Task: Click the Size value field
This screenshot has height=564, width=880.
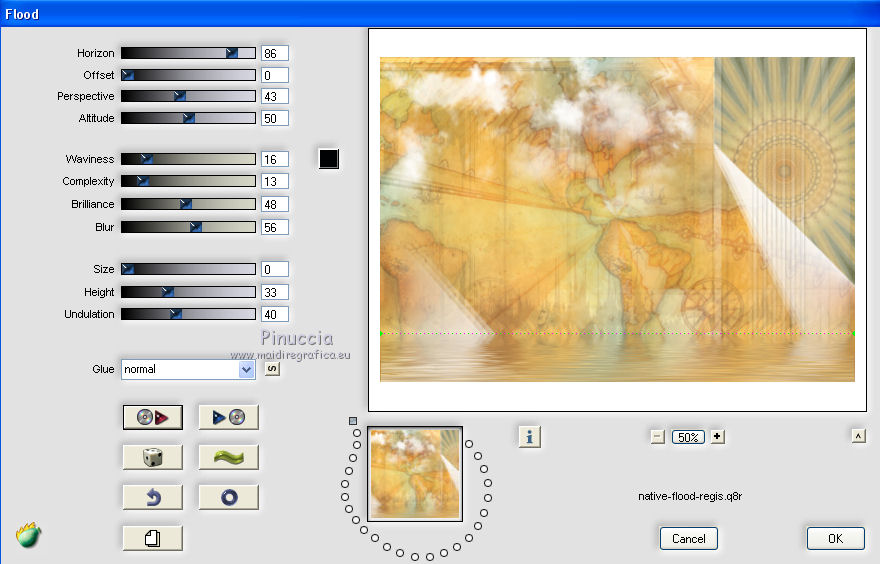Action: coord(275,269)
